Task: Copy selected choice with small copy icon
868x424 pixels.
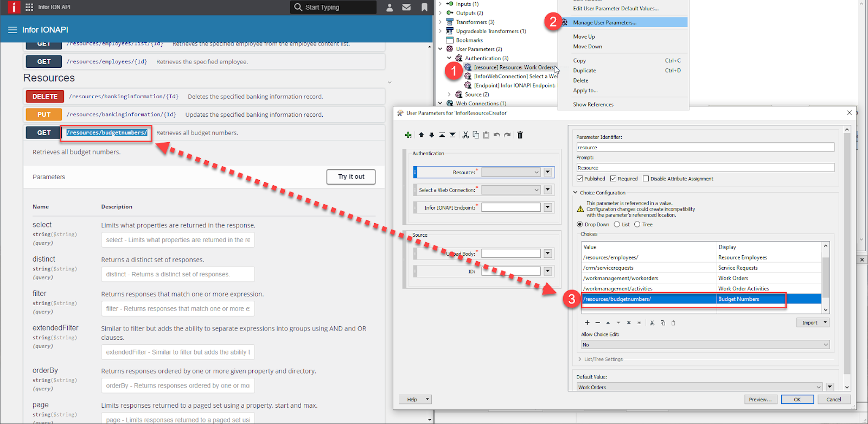Action: pos(662,323)
